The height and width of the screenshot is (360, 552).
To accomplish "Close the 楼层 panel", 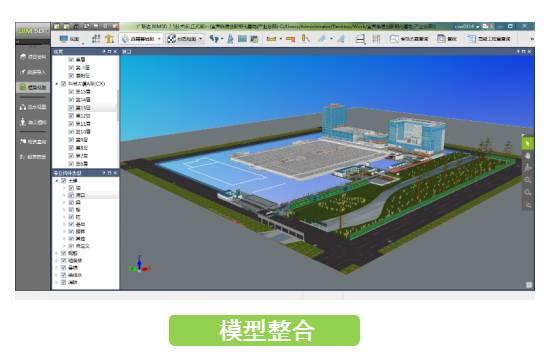I will 115,52.
